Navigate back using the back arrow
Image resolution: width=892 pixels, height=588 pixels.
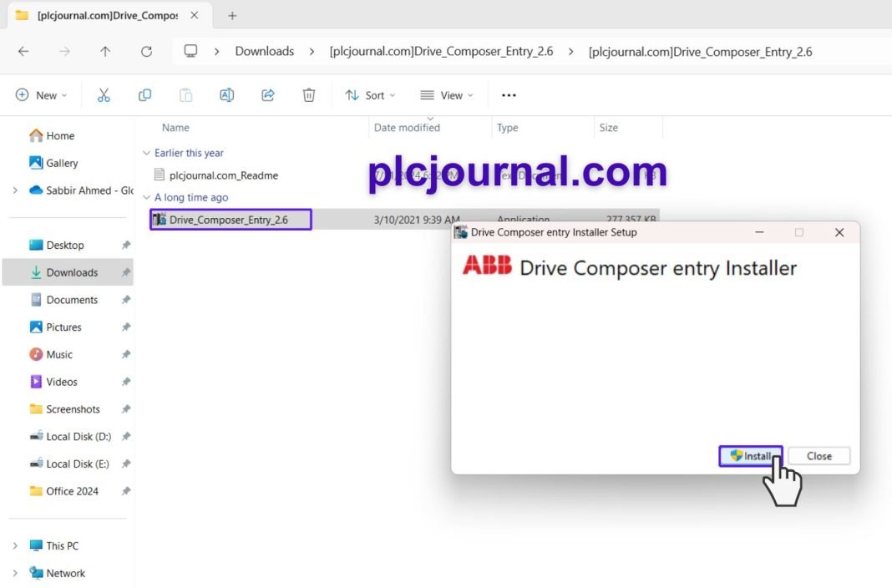tap(23, 51)
